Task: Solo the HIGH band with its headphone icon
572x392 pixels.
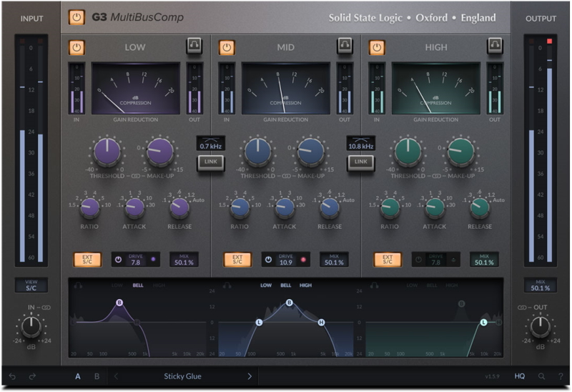Action: 495,45
